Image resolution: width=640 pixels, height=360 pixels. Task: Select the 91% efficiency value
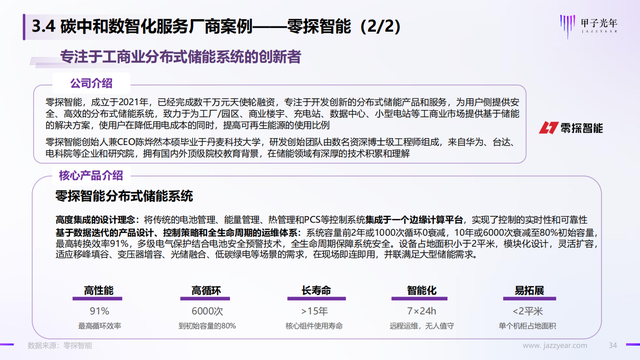click(x=99, y=311)
